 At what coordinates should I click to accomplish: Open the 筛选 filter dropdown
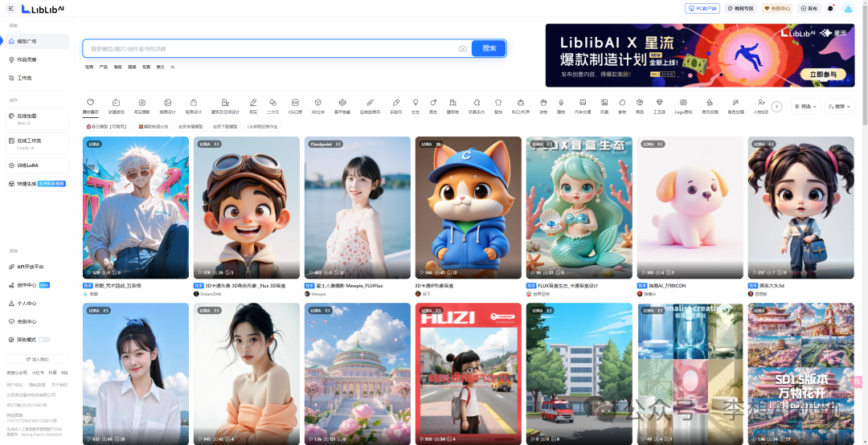(x=805, y=106)
